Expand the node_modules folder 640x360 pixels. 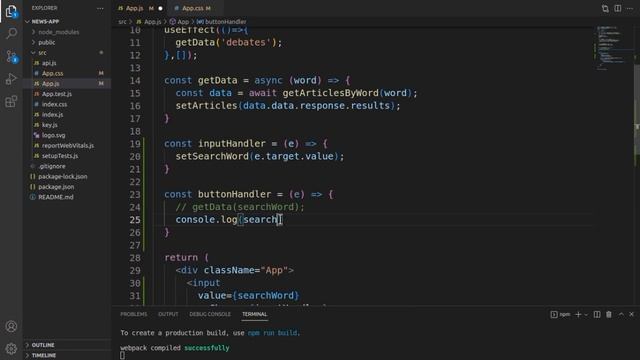pyautogui.click(x=67, y=32)
